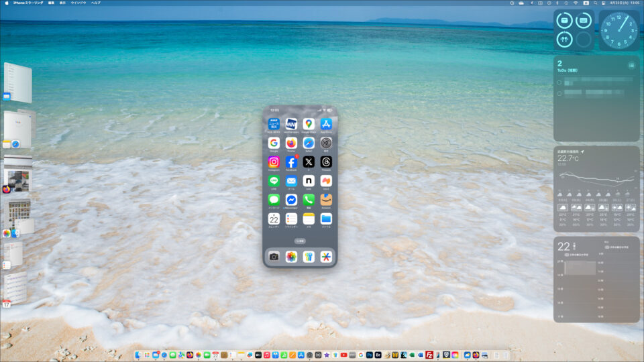Open the Google app on the iPhone

(x=274, y=143)
